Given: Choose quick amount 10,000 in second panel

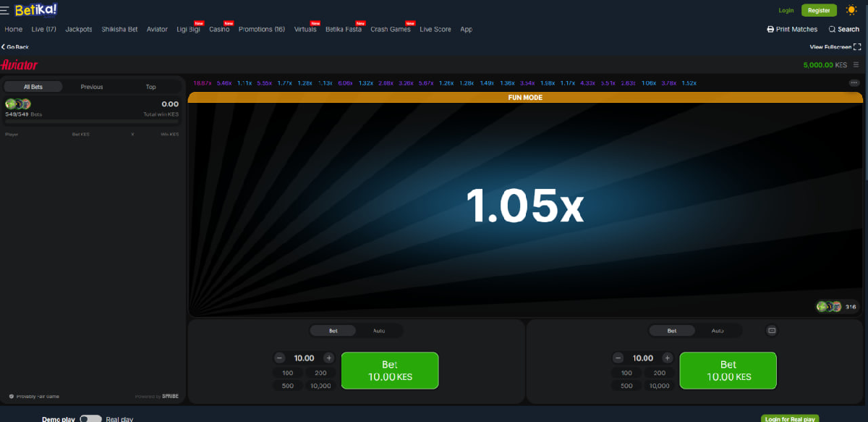Looking at the screenshot, I should (659, 386).
